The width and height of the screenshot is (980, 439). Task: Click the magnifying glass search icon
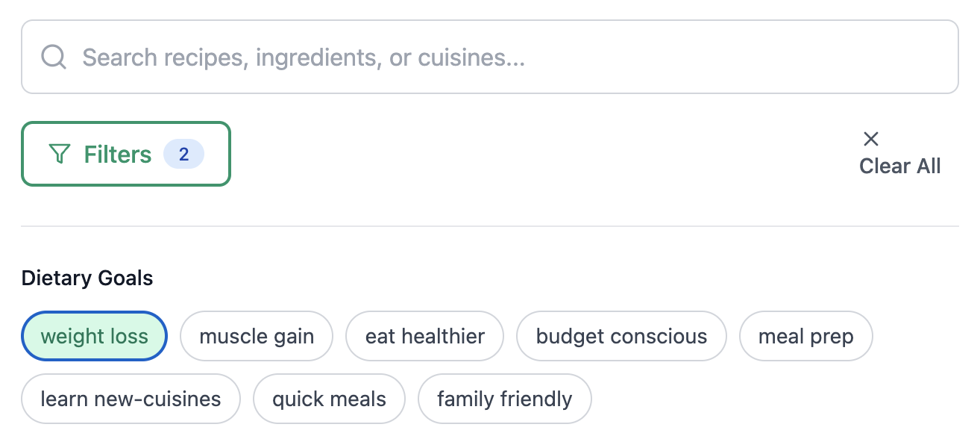[54, 57]
